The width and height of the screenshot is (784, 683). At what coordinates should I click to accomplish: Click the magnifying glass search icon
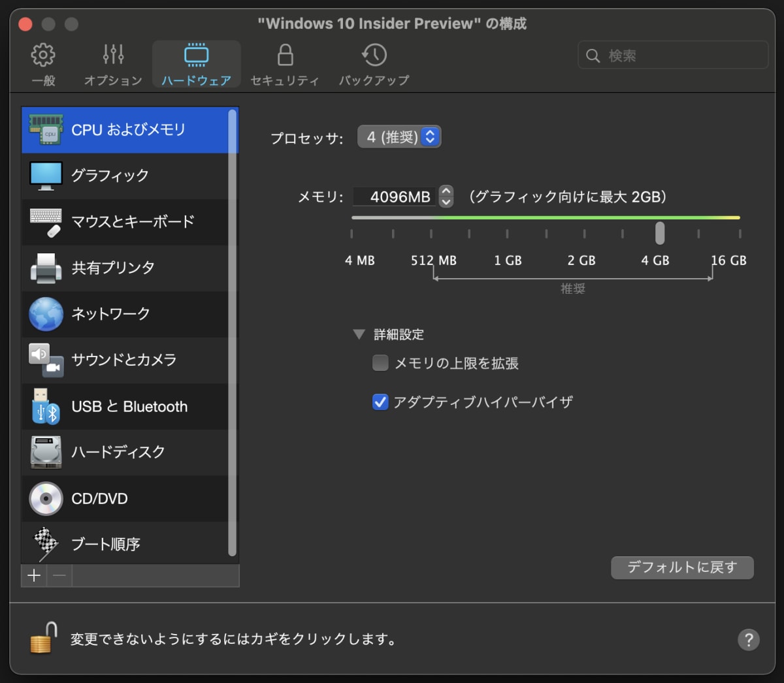point(593,56)
